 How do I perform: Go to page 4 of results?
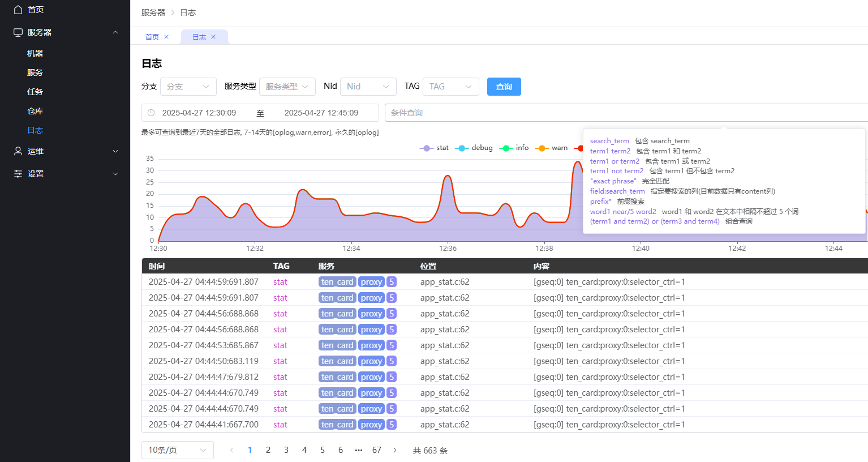304,450
